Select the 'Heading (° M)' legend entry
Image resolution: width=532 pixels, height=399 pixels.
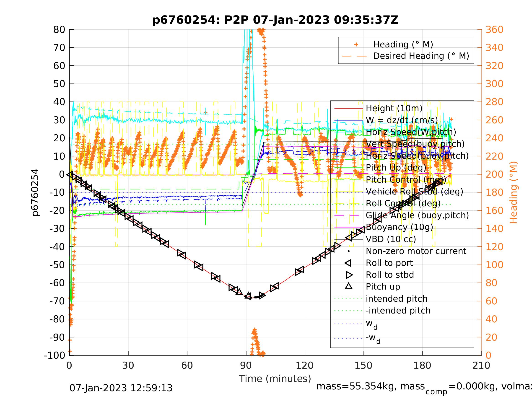403,44
